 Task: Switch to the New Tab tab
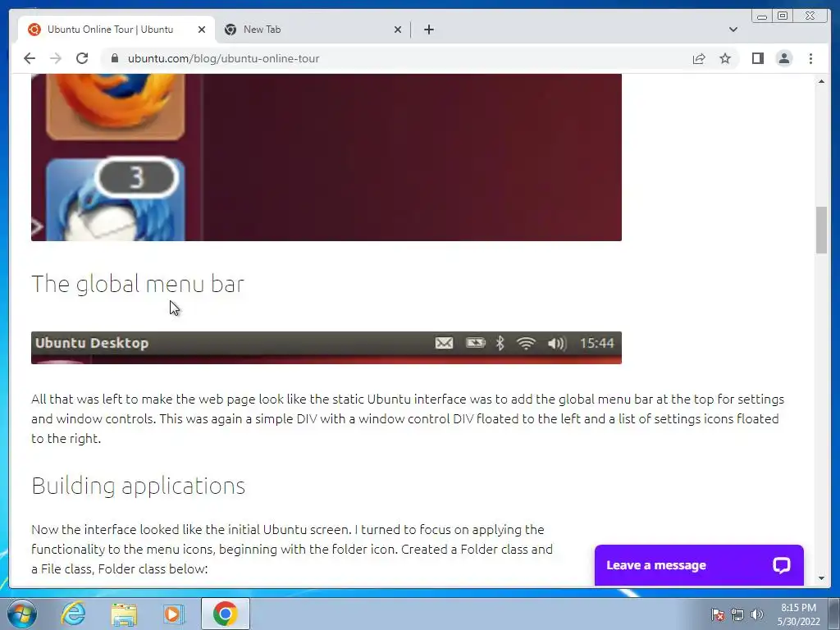click(x=313, y=30)
